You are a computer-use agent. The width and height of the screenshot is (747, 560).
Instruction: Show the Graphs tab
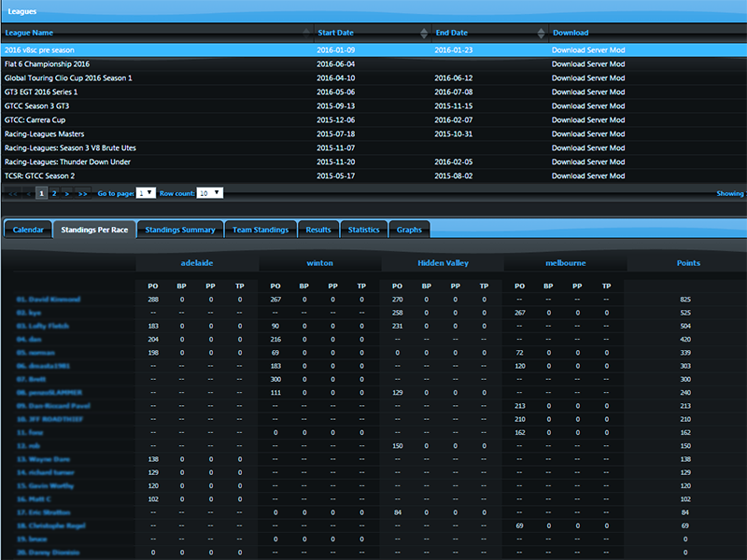point(409,230)
